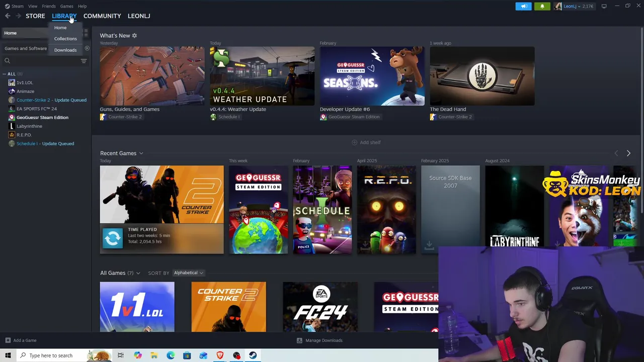Viewport: 644px width, 362px height.
Task: Click the Counter-Strike 2 update refresh icon
Action: pyautogui.click(x=113, y=238)
